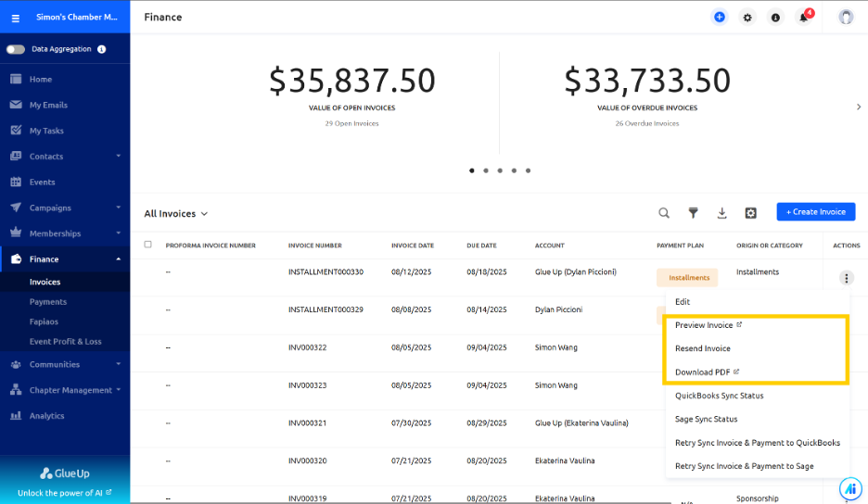Click account Glue Up (Ekaterina Vaulina)
Image resolution: width=868 pixels, height=504 pixels.
point(581,423)
